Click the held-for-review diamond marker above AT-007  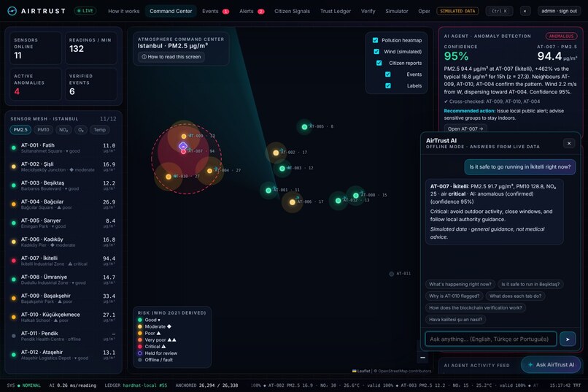[183, 146]
